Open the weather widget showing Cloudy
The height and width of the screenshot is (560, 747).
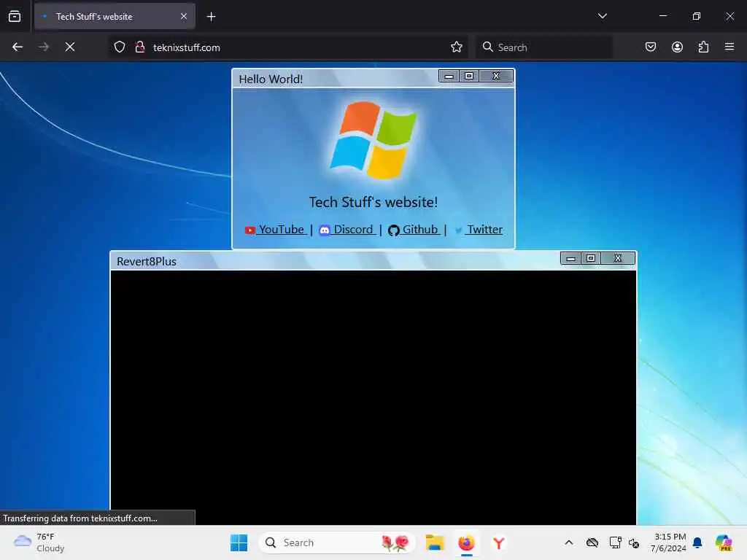pyautogui.click(x=39, y=542)
